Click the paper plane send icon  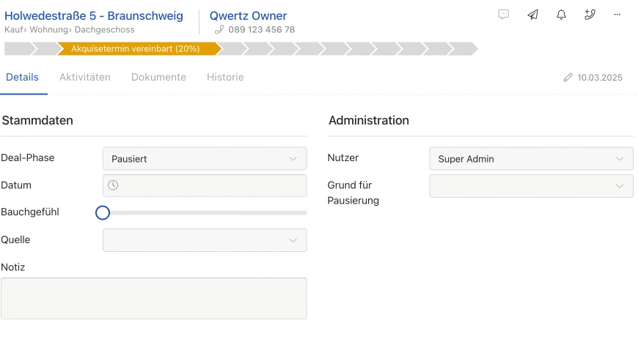(x=532, y=15)
